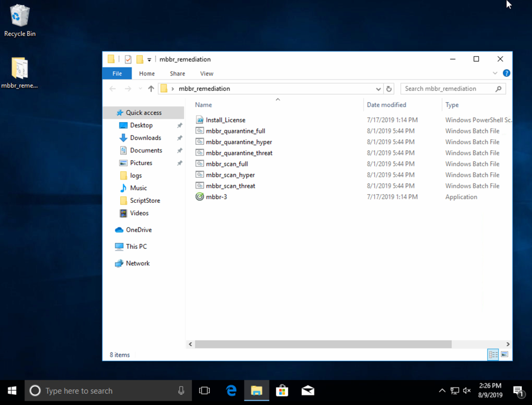Select OneDrive in the navigation pane
Screen dimensions: 532x405
coord(139,230)
